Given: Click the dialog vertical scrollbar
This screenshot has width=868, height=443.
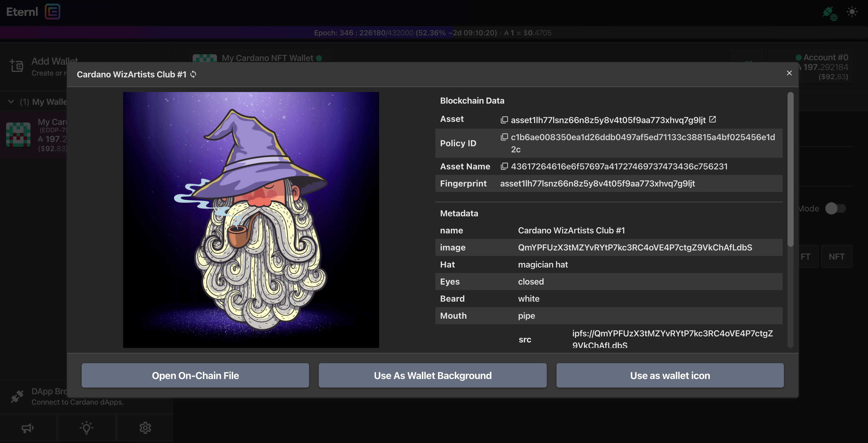Looking at the screenshot, I should tap(790, 169).
